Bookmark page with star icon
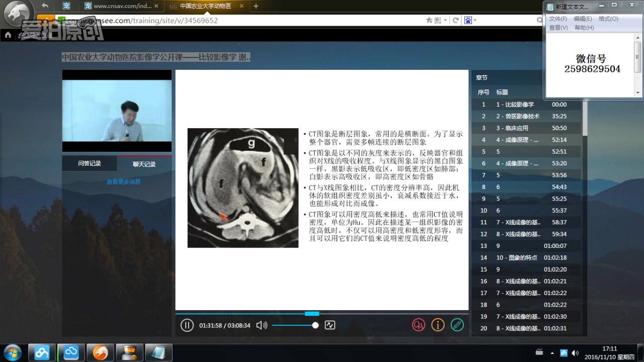This screenshot has width=644, height=362. (x=429, y=21)
